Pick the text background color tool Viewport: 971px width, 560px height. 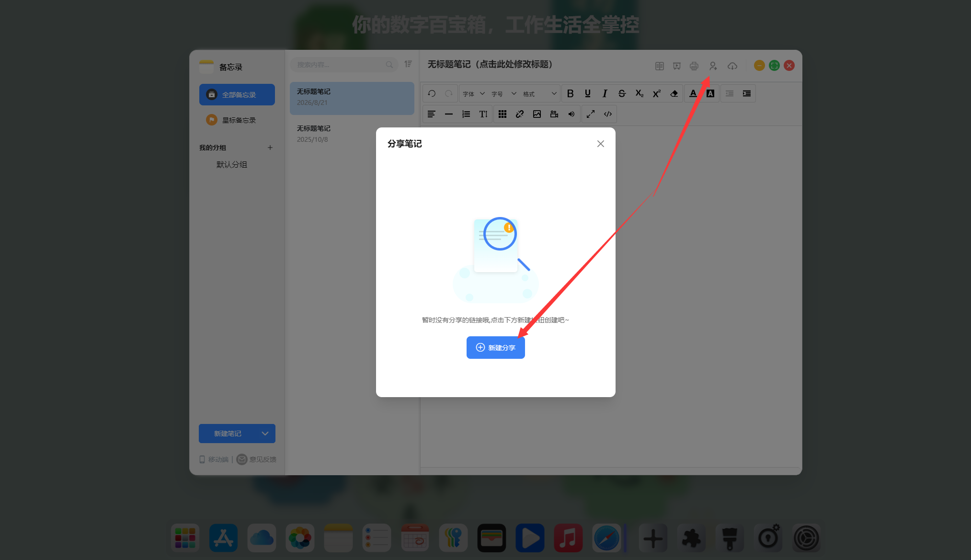coord(710,93)
